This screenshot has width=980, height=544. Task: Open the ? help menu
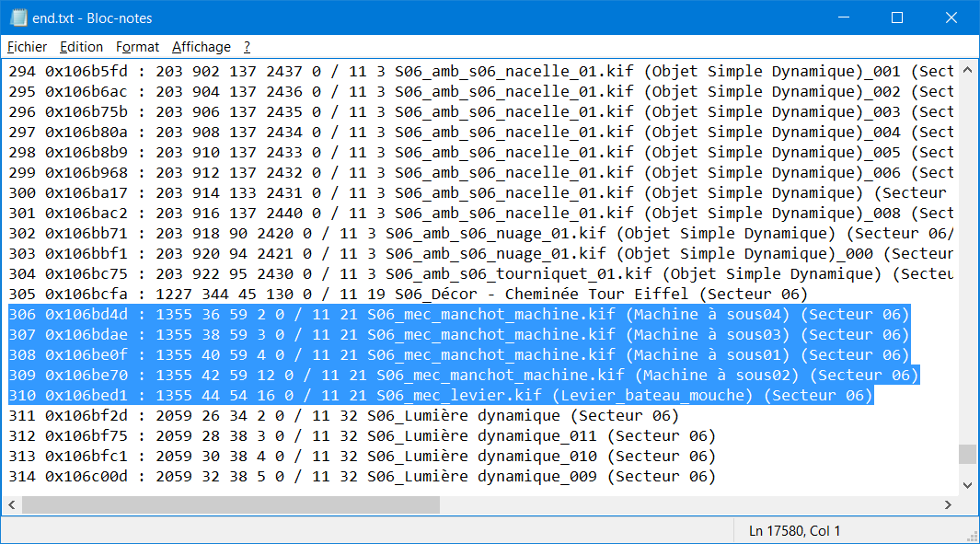(x=247, y=47)
